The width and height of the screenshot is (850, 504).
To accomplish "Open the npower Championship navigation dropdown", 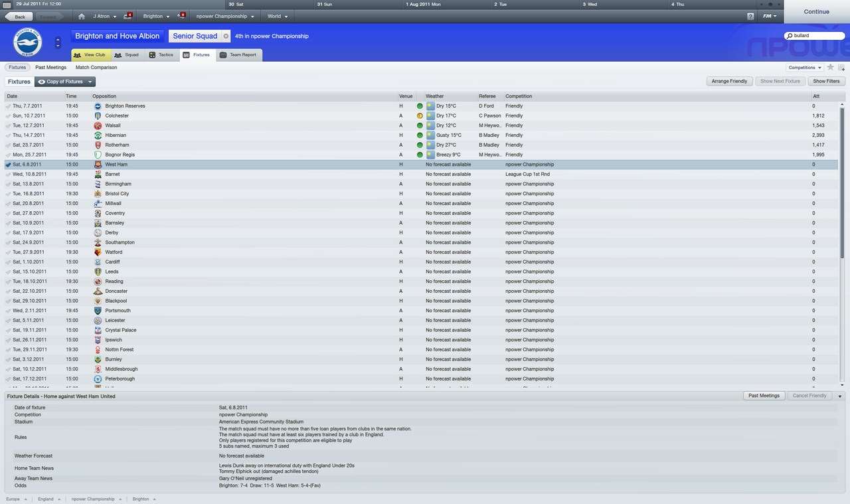I will coord(226,16).
